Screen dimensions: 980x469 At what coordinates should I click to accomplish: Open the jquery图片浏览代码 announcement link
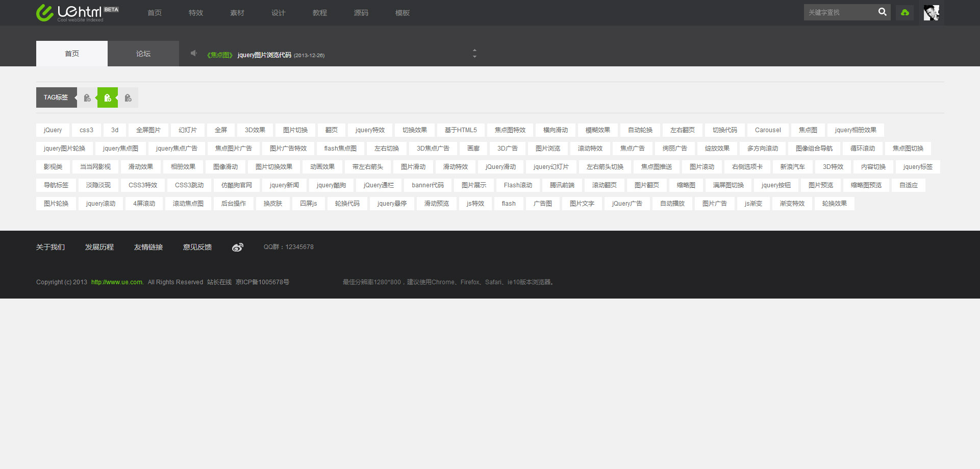click(264, 55)
